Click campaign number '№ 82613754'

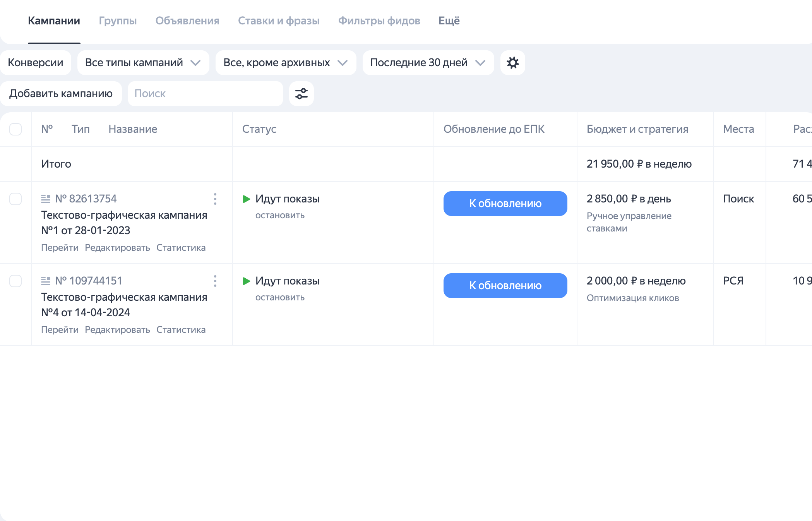click(x=86, y=199)
